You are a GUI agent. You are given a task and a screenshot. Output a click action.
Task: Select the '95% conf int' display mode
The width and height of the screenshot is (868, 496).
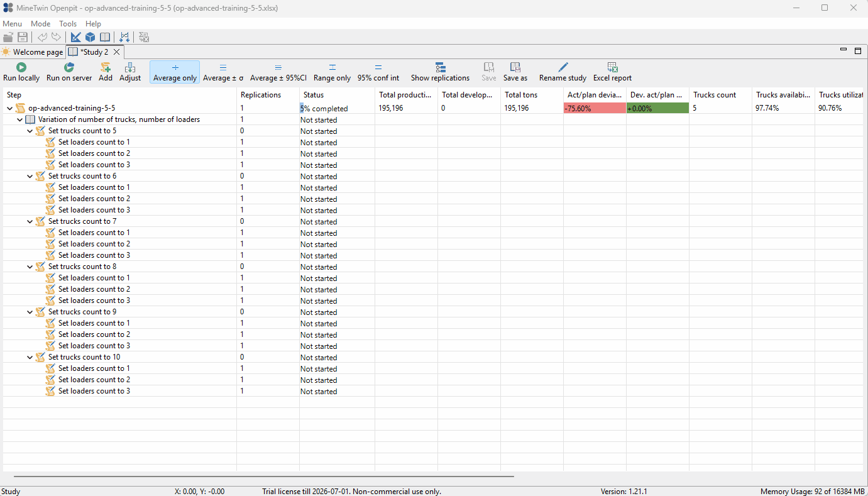point(378,72)
